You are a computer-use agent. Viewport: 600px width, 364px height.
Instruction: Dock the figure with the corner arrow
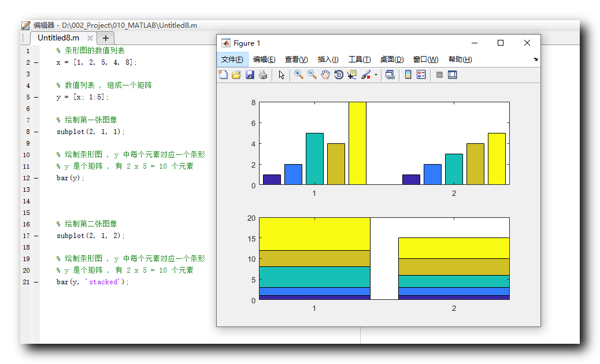(535, 60)
